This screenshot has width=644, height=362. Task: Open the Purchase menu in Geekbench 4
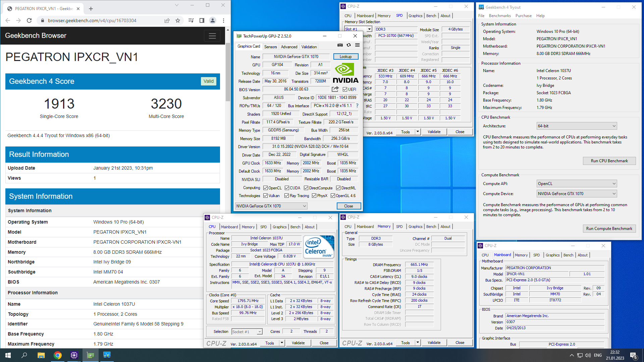point(523,16)
